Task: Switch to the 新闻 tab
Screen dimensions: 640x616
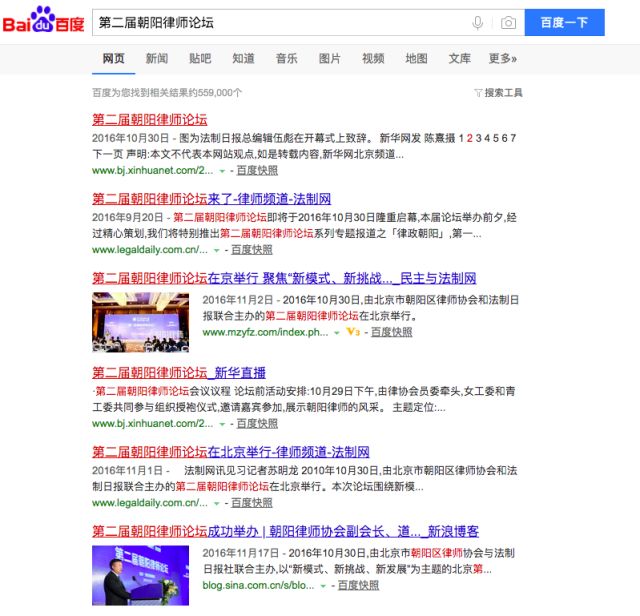Action: pos(157,58)
